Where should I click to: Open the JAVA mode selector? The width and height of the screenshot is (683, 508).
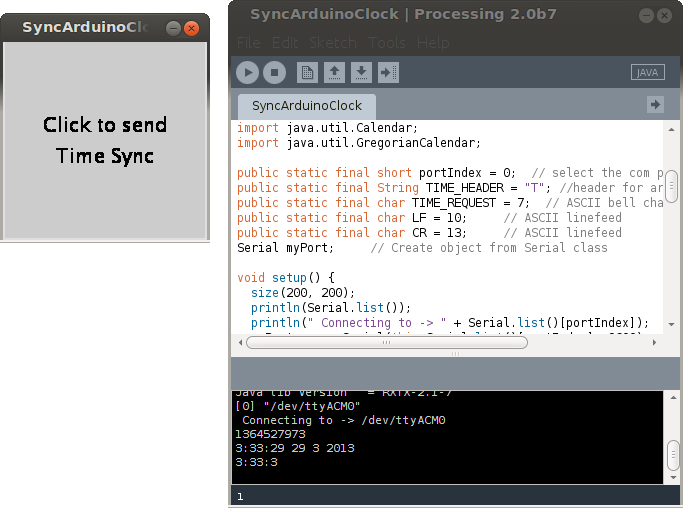[x=648, y=72]
